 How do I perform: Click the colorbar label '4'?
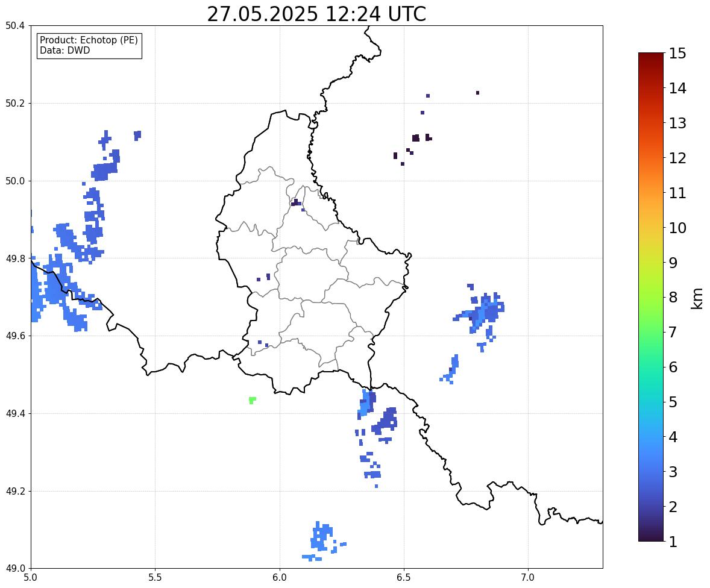click(673, 437)
